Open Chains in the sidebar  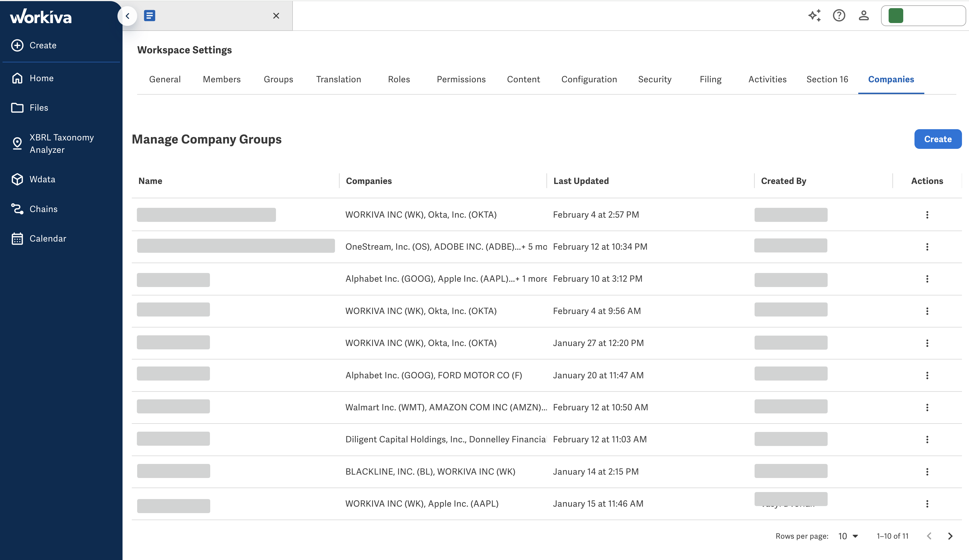click(35, 209)
